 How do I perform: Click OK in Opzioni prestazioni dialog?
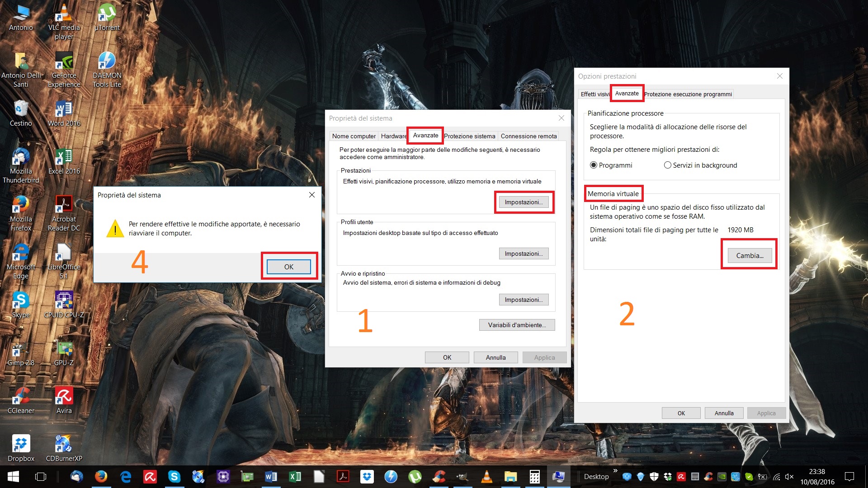click(x=681, y=413)
